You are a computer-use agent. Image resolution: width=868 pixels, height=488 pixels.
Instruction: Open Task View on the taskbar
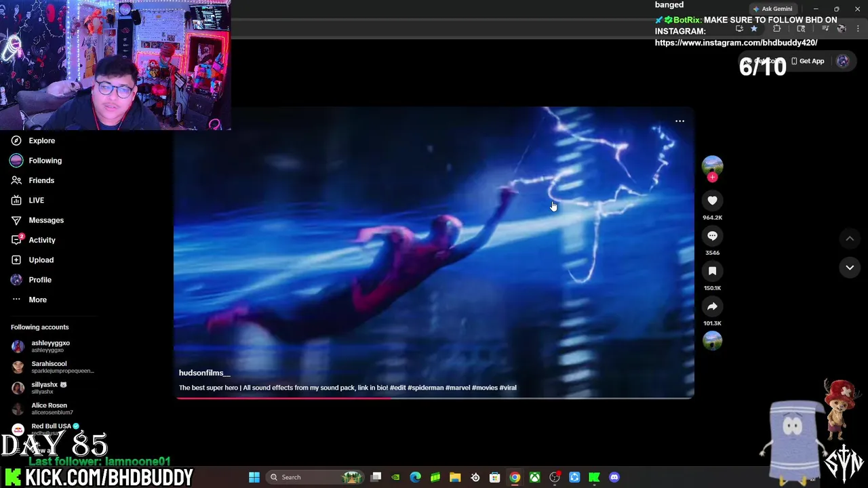[376, 477]
